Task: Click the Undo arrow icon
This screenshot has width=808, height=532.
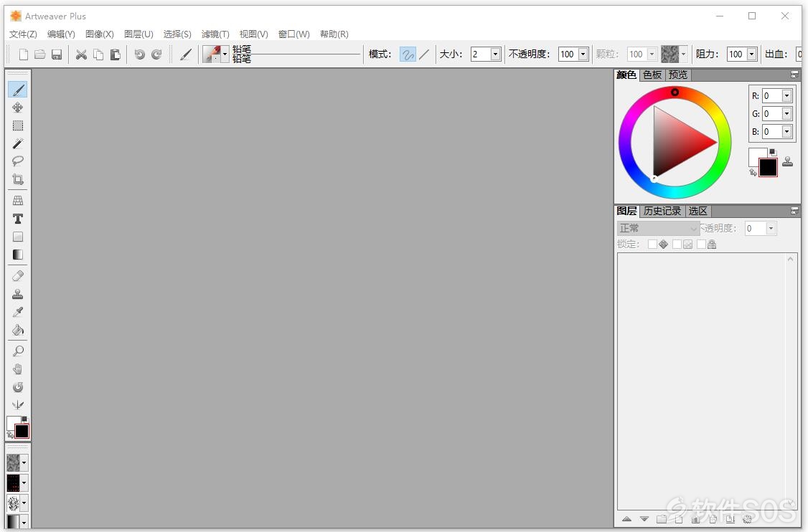Action: pos(140,54)
